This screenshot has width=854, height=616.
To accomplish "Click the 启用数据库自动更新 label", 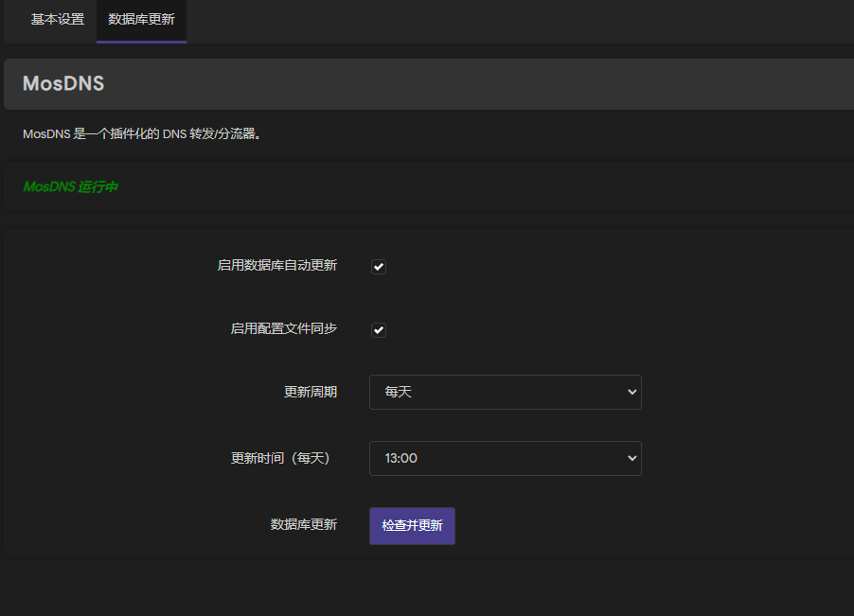I will 279,267.
